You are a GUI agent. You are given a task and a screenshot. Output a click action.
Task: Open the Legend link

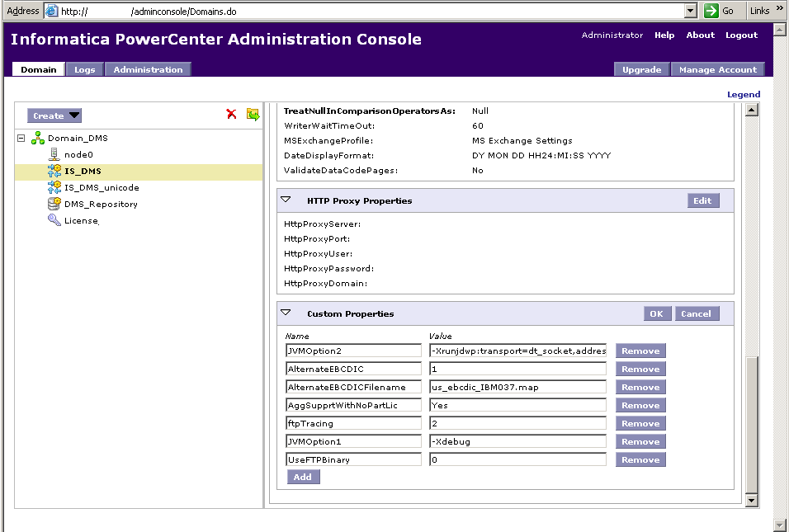[744, 95]
